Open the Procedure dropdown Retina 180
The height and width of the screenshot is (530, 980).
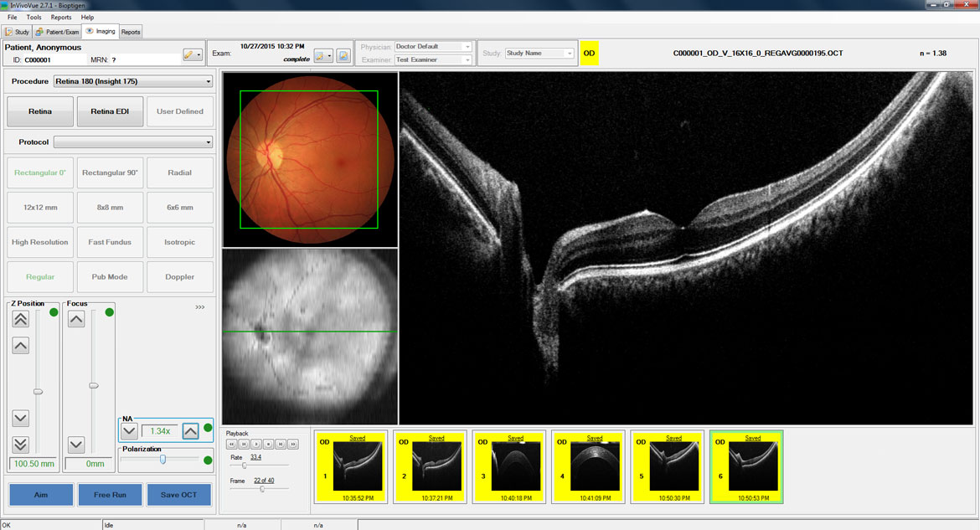point(132,81)
